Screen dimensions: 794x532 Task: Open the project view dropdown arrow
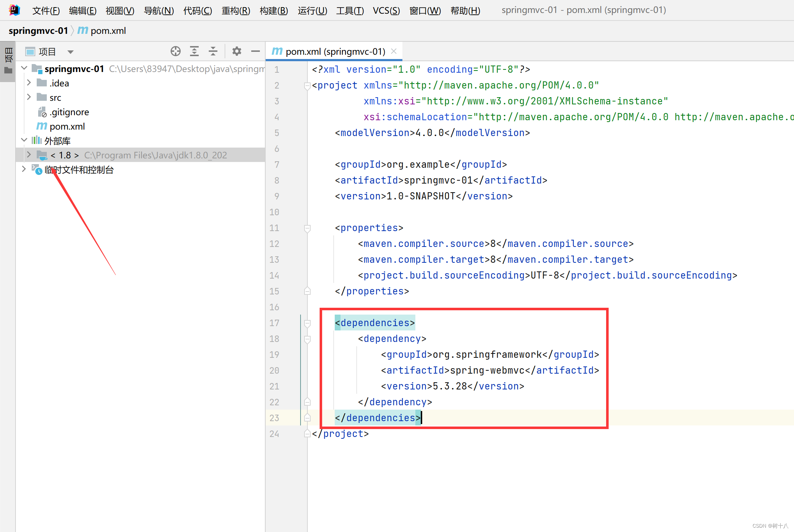point(71,52)
